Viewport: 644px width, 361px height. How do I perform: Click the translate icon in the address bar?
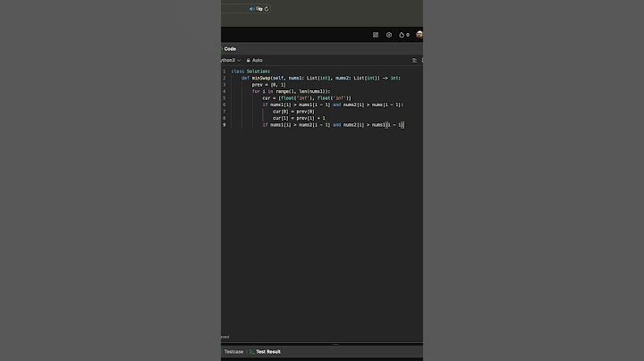259,9
